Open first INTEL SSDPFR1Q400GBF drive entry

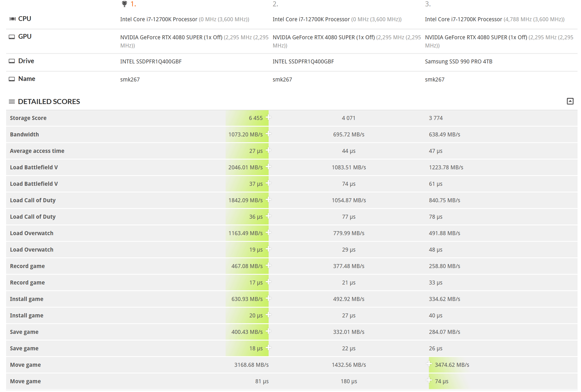point(151,62)
